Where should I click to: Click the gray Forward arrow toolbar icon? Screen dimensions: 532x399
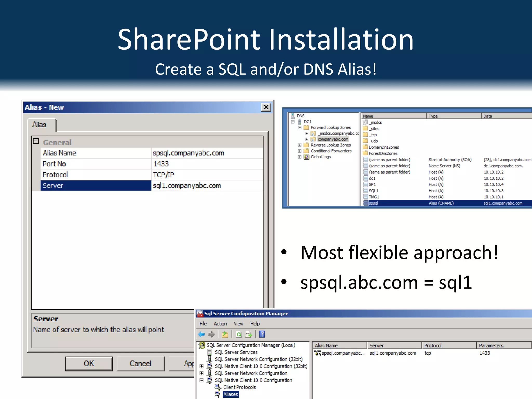[x=211, y=334]
